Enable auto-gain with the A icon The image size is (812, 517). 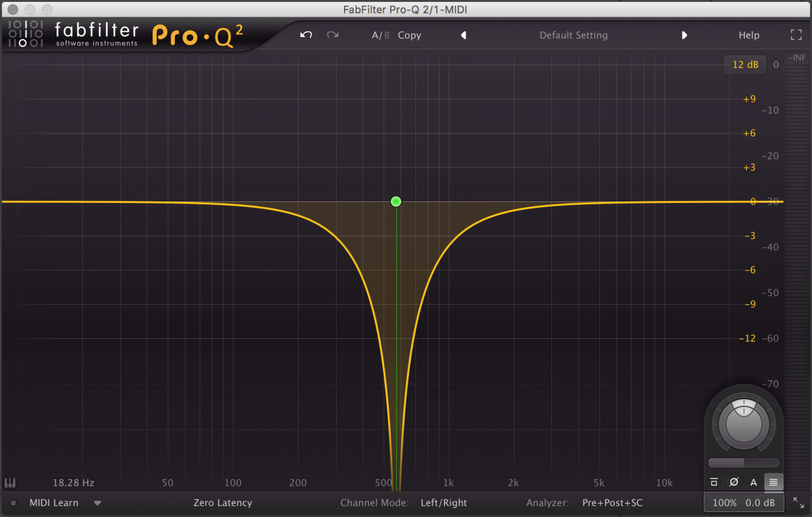(754, 482)
